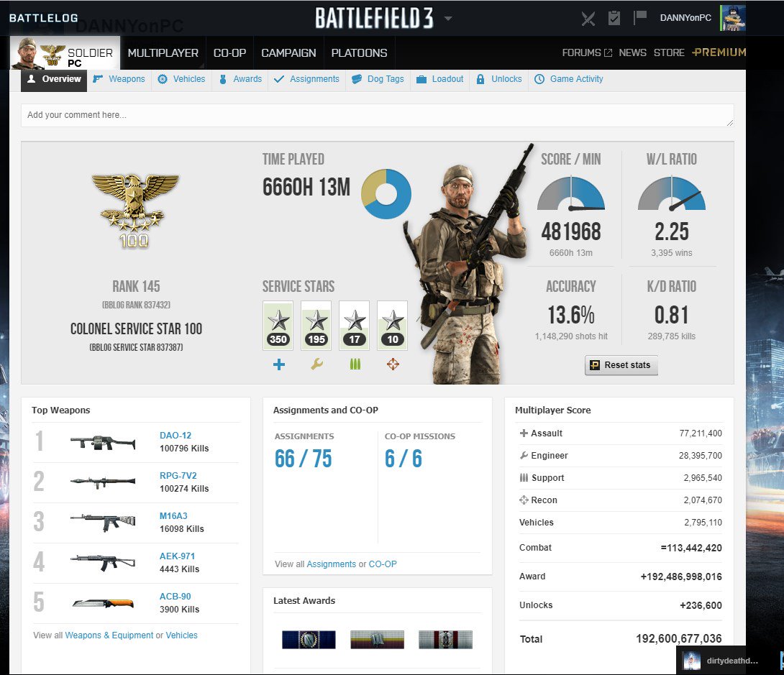Click the Recon service star 10
Viewport: 784px width, 675px height.
click(x=393, y=325)
